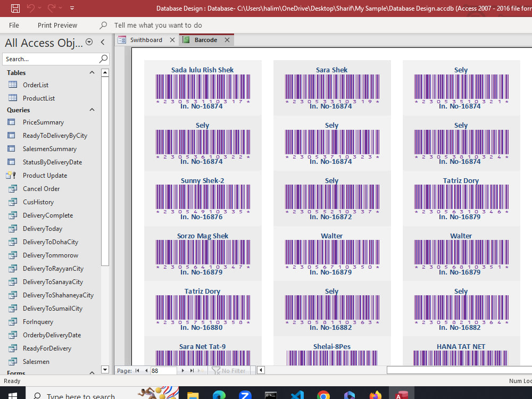Select the DeliveryToSanayaCity query

coord(53,281)
